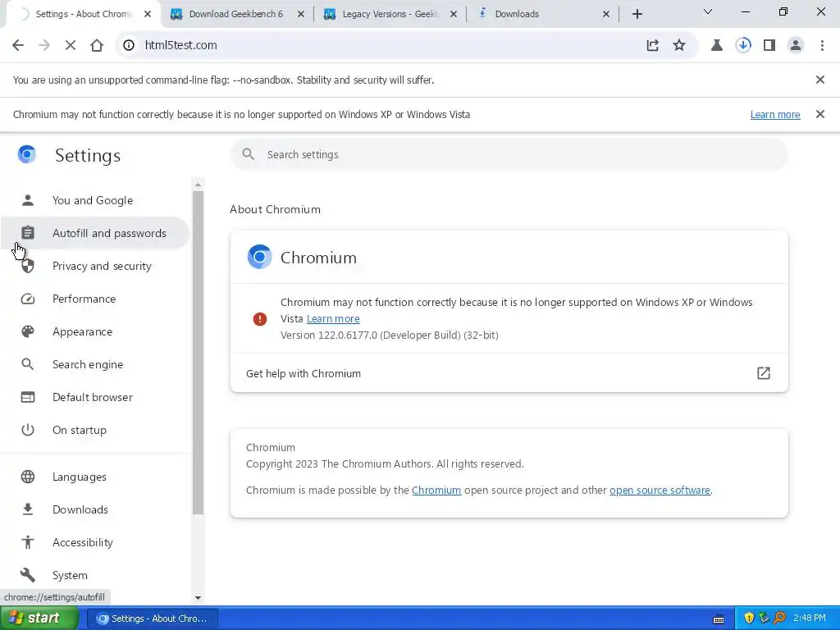Bookmark this tab with the star icon
This screenshot has width=840, height=630.
679,45
